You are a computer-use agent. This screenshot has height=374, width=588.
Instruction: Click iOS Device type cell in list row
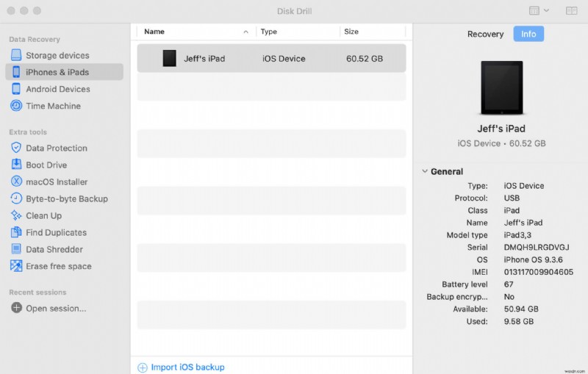pyautogui.click(x=284, y=59)
